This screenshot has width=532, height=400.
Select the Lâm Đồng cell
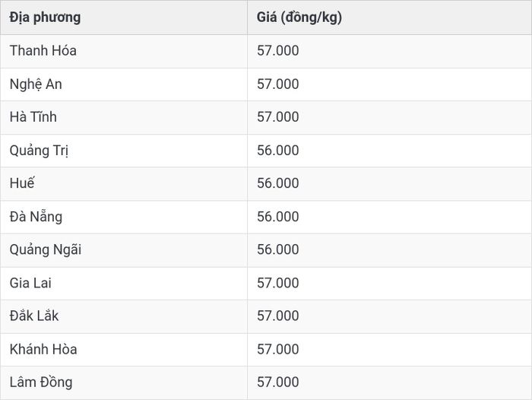(x=124, y=383)
